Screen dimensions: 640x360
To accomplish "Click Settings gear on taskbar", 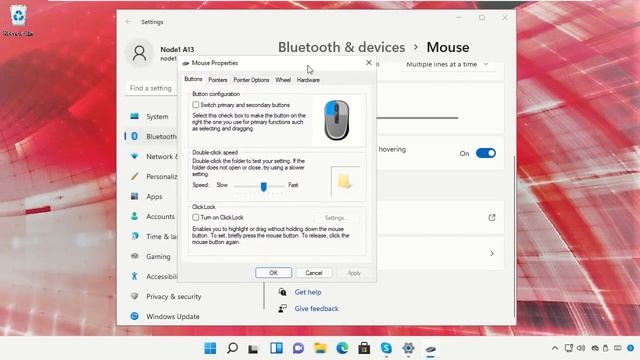I will 408,348.
